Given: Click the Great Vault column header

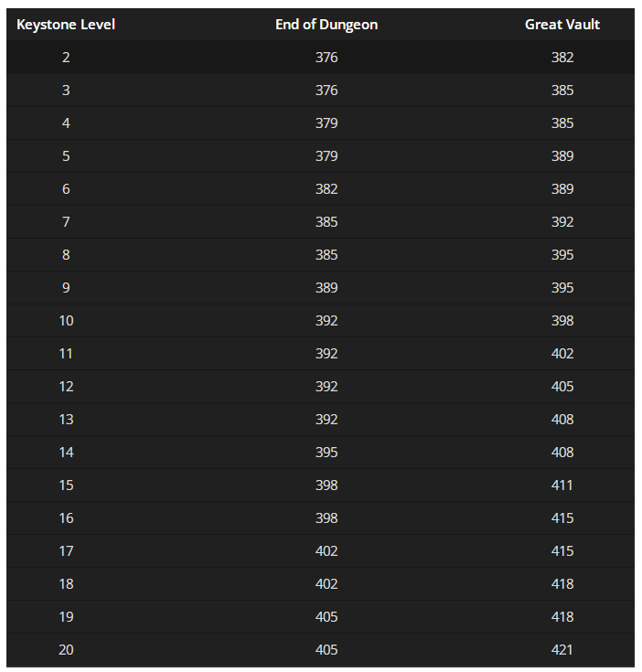Looking at the screenshot, I should [x=562, y=25].
